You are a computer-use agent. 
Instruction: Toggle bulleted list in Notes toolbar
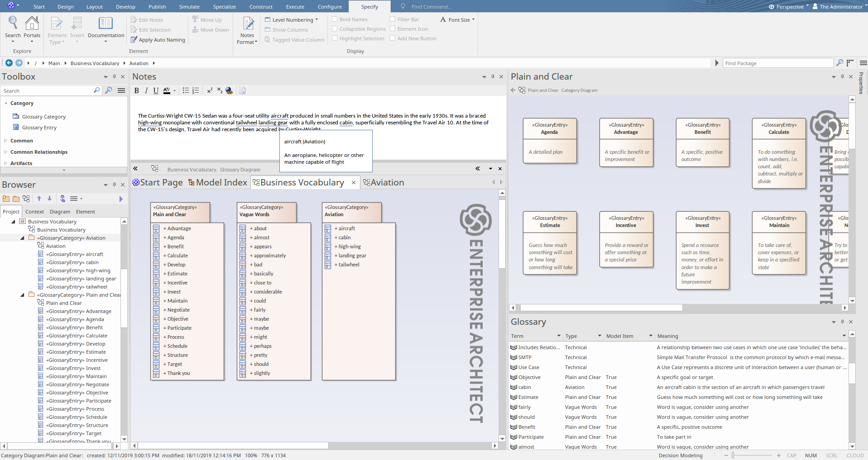pos(186,91)
